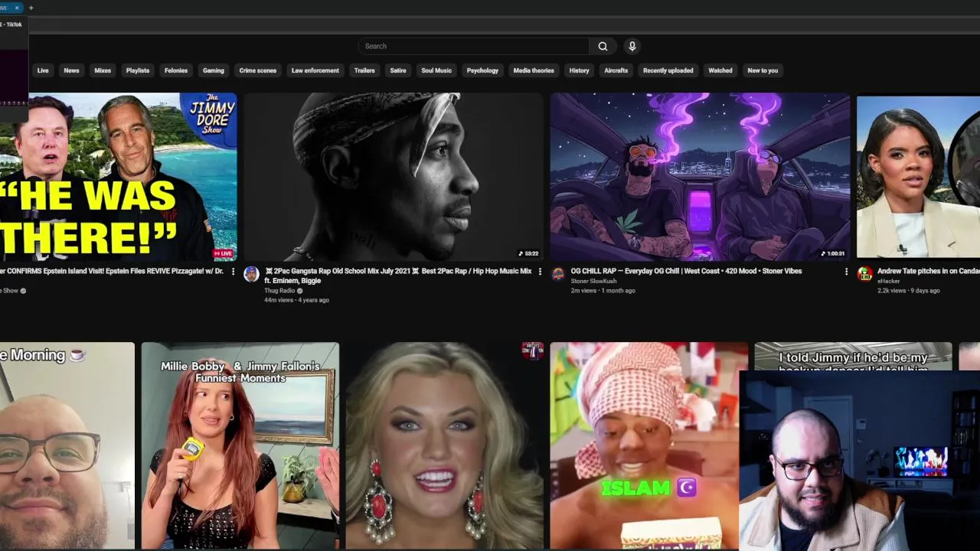Click the webcam overlay of the streamer
This screenshot has height=551, width=980.
click(860, 461)
